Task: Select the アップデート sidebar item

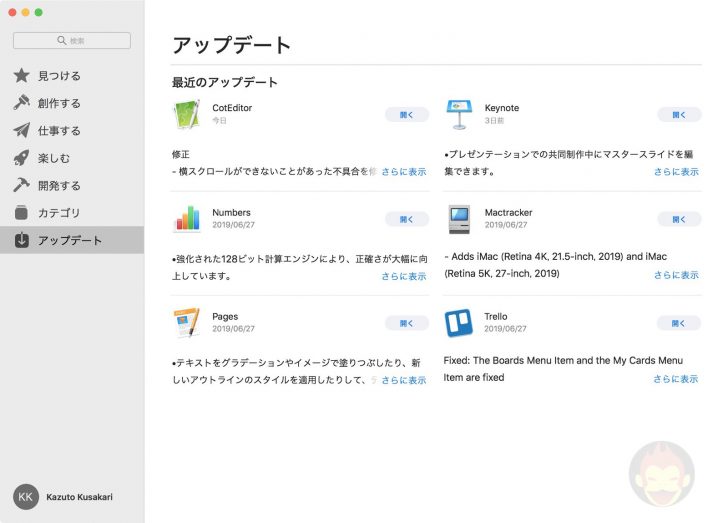Action: pos(72,240)
